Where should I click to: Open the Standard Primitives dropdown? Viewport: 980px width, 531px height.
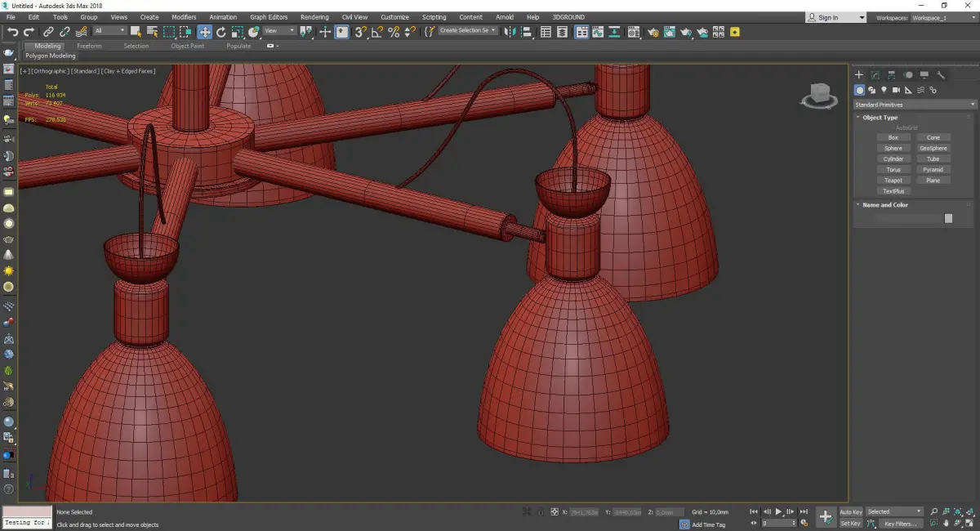[x=914, y=105]
